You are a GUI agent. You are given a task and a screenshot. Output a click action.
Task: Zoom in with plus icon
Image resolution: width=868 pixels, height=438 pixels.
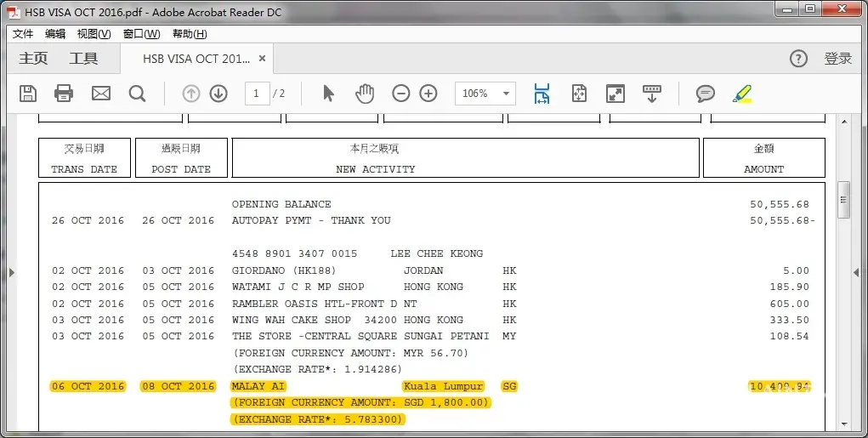point(428,94)
